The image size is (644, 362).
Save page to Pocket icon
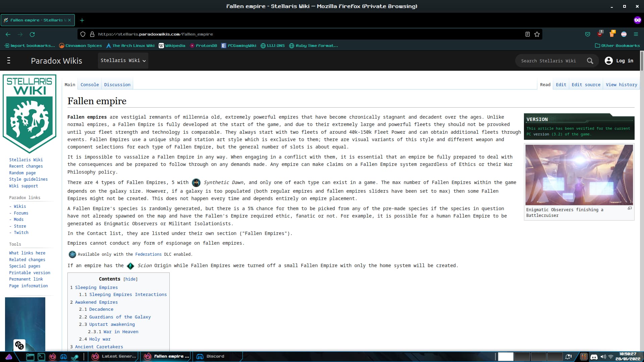click(588, 34)
